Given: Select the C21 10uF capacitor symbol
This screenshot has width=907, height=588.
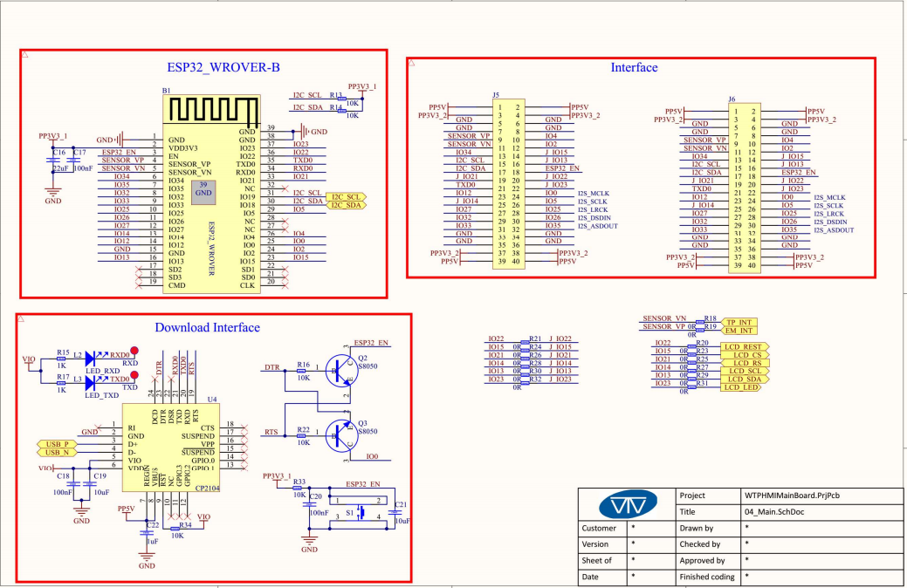Looking at the screenshot, I should [x=395, y=512].
